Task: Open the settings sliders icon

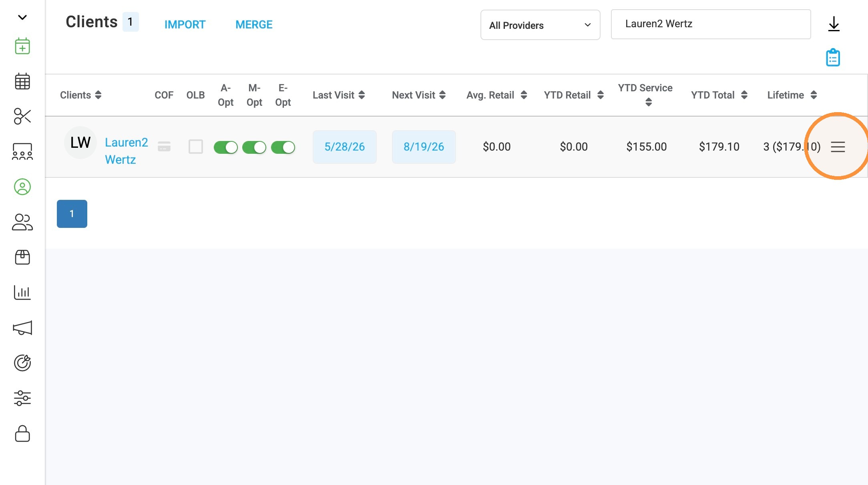Action: (x=22, y=398)
